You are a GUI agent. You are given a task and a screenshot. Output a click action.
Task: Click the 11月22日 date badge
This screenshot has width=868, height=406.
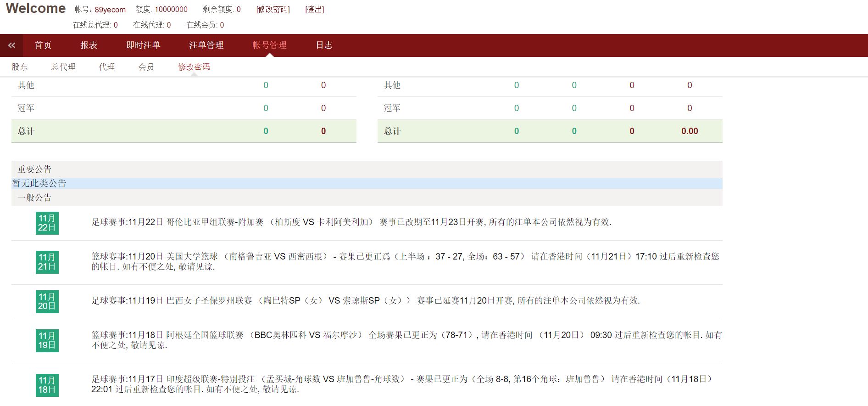pyautogui.click(x=47, y=223)
